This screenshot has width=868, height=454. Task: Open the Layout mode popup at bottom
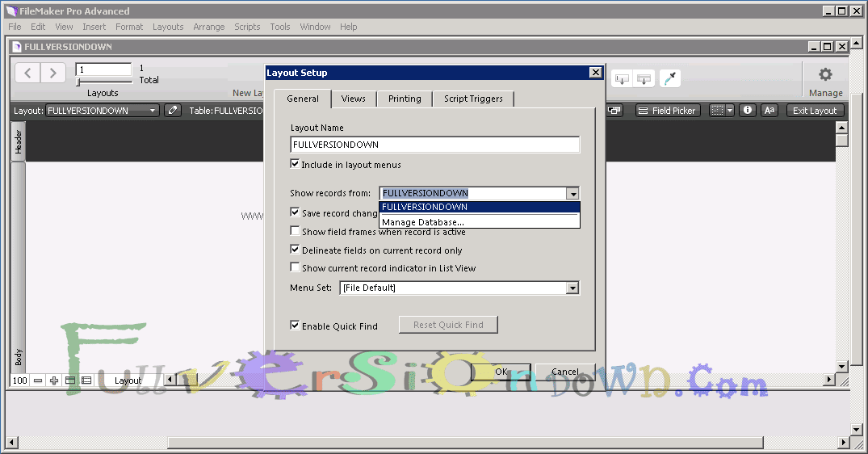click(x=128, y=380)
